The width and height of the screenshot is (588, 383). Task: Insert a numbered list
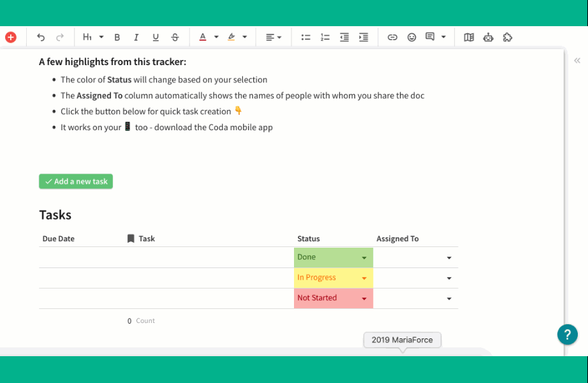point(325,37)
